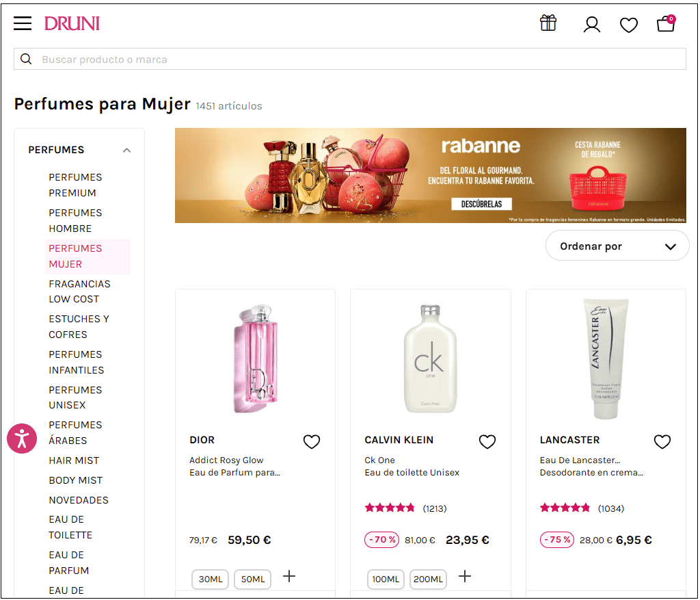Select 30ML size for Dior

[x=211, y=579]
